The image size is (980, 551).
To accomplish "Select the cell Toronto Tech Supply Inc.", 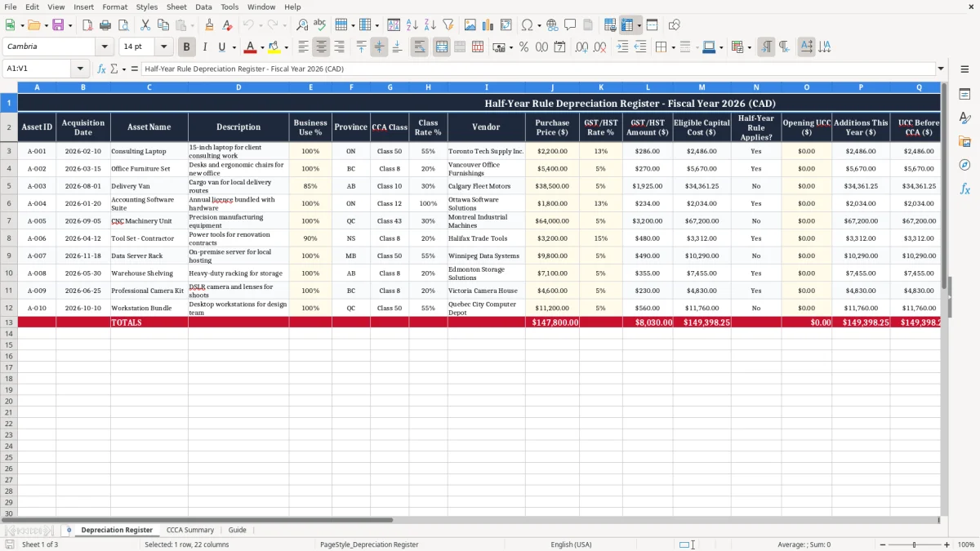I will [487, 151].
